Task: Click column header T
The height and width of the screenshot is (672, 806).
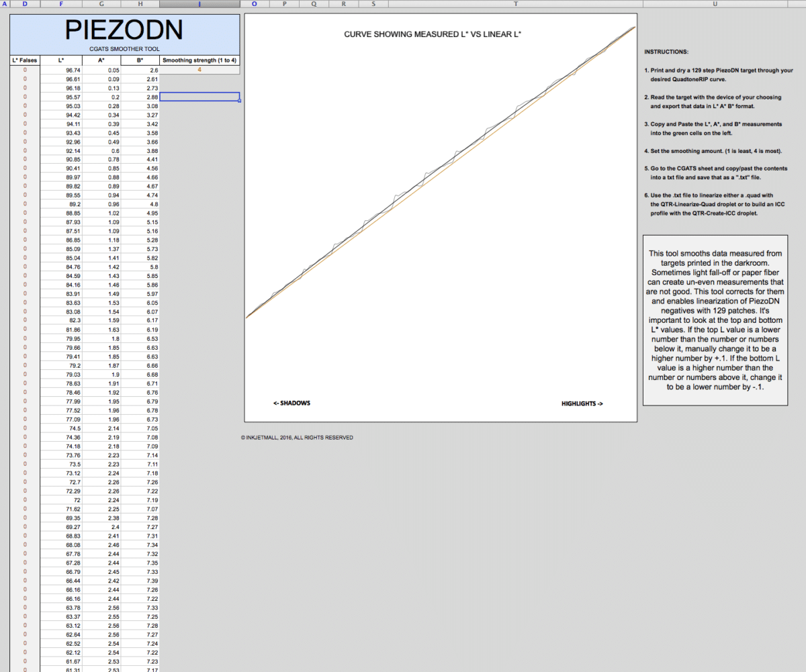Action: [x=515, y=4]
